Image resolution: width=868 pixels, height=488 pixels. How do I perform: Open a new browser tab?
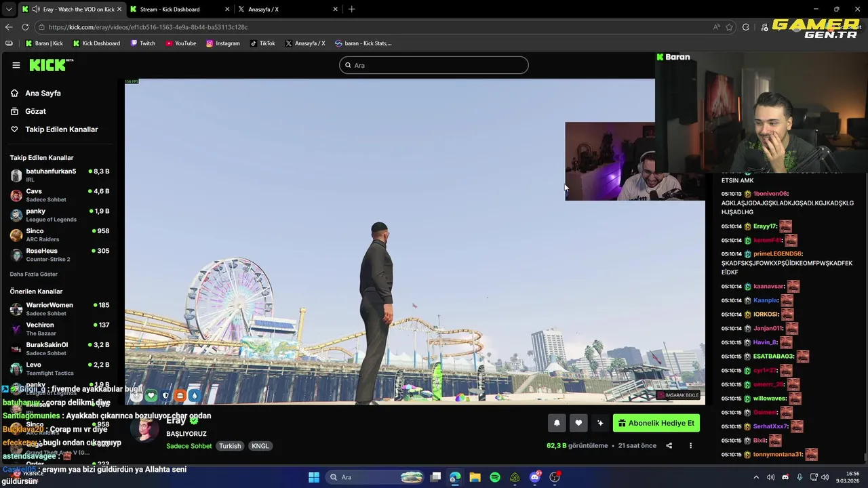tap(351, 9)
